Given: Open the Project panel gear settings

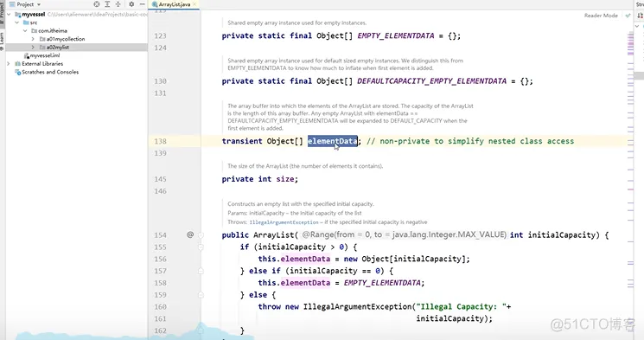Looking at the screenshot, I should [131, 4].
